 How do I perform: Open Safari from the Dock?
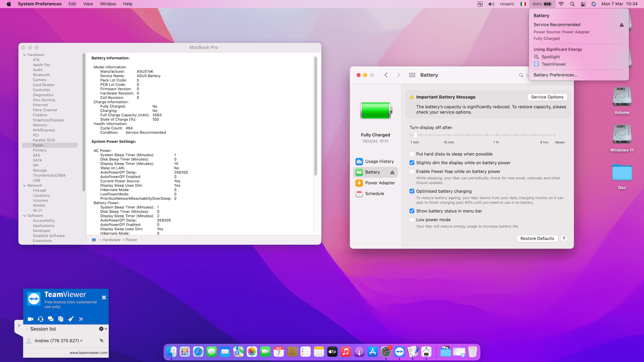coord(198,352)
